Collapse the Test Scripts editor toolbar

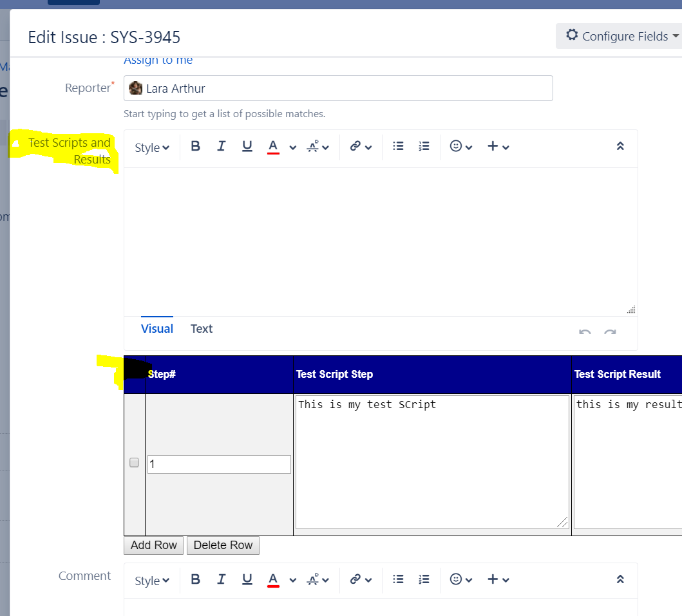[x=620, y=146]
